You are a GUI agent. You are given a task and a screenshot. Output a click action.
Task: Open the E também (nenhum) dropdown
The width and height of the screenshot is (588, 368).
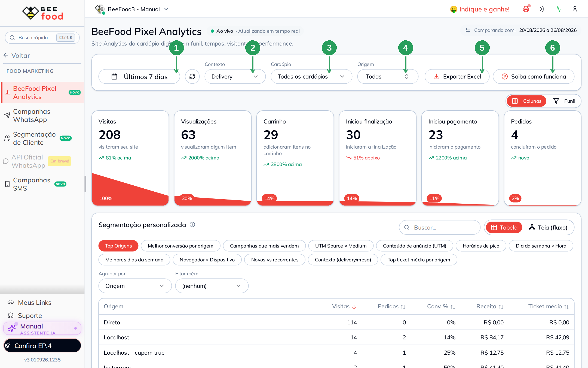tap(212, 286)
